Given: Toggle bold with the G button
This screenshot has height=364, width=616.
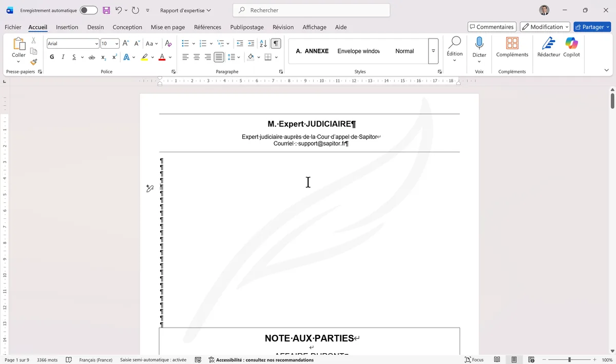Looking at the screenshot, I should point(51,56).
